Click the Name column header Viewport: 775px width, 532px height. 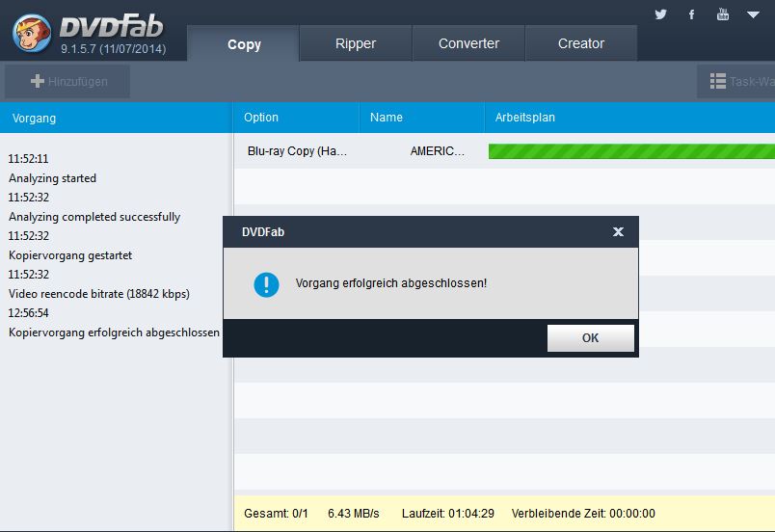tap(421, 118)
